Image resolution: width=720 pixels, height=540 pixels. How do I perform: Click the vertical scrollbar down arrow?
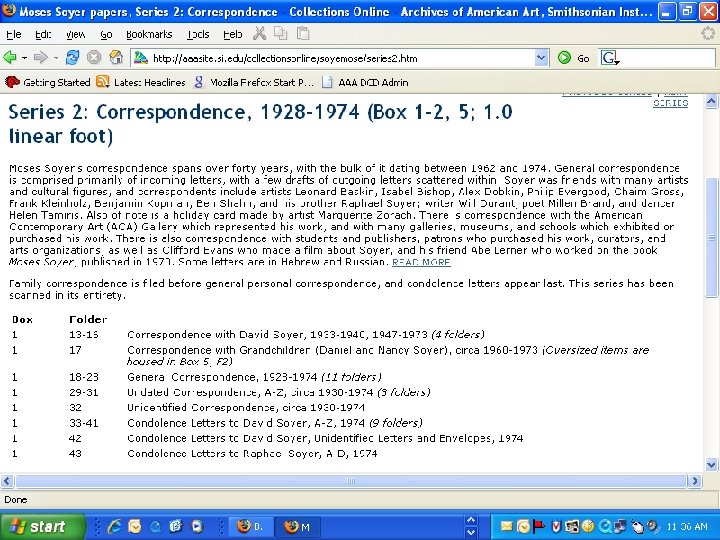pos(711,464)
